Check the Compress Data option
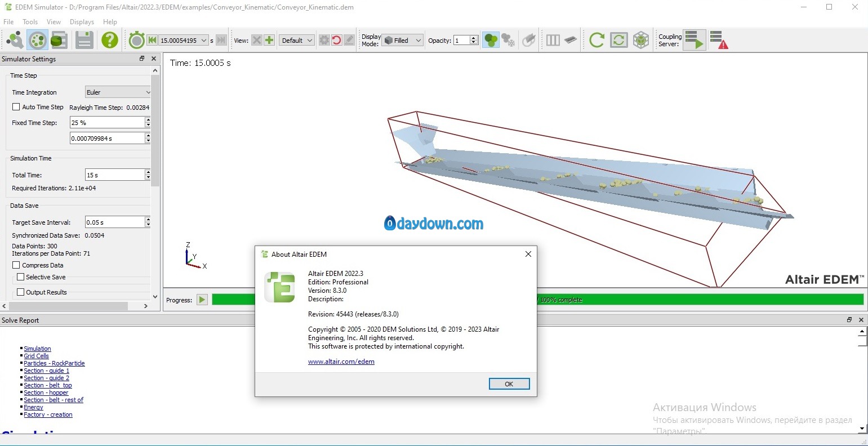 coord(16,265)
